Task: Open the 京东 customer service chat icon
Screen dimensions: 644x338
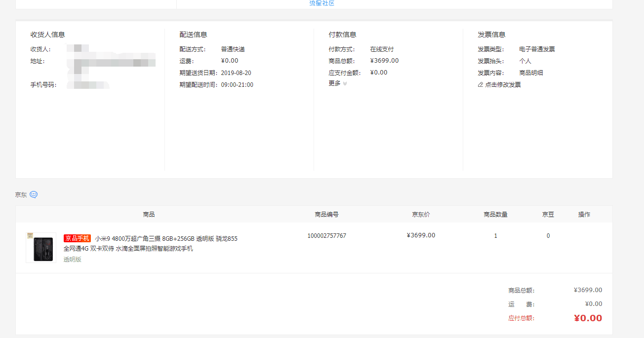Action: [x=34, y=194]
